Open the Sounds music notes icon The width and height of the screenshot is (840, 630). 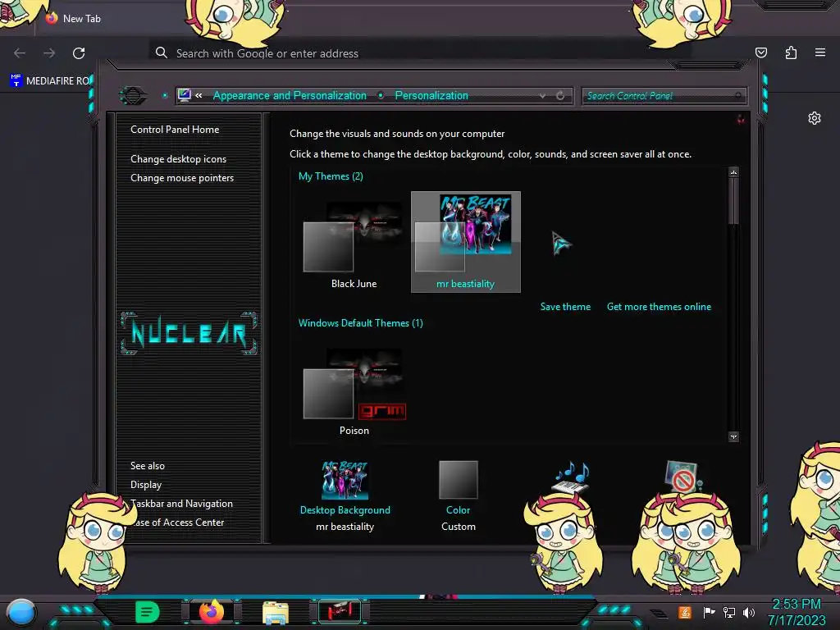click(571, 477)
